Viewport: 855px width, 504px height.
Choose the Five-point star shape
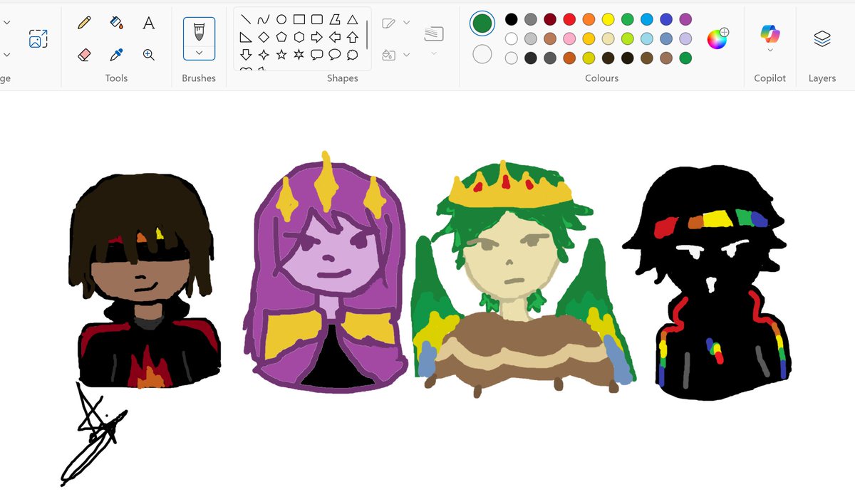[281, 55]
